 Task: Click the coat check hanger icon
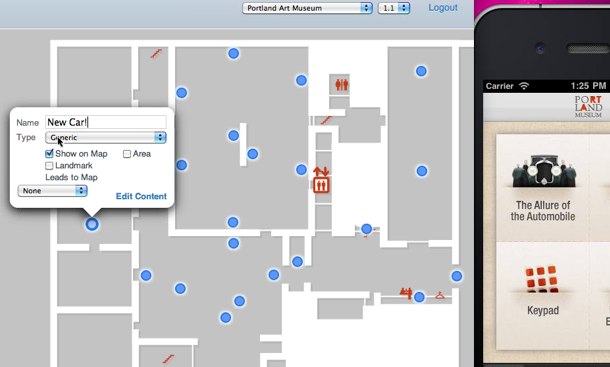pos(440,296)
